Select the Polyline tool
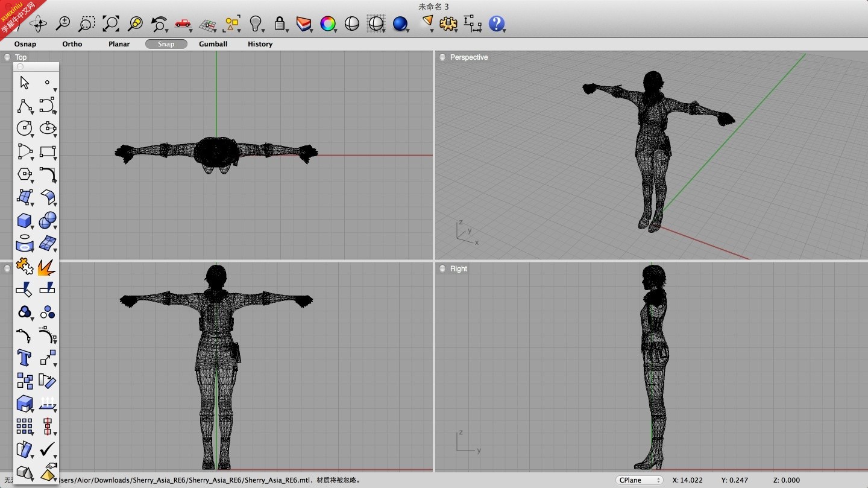 (24, 106)
